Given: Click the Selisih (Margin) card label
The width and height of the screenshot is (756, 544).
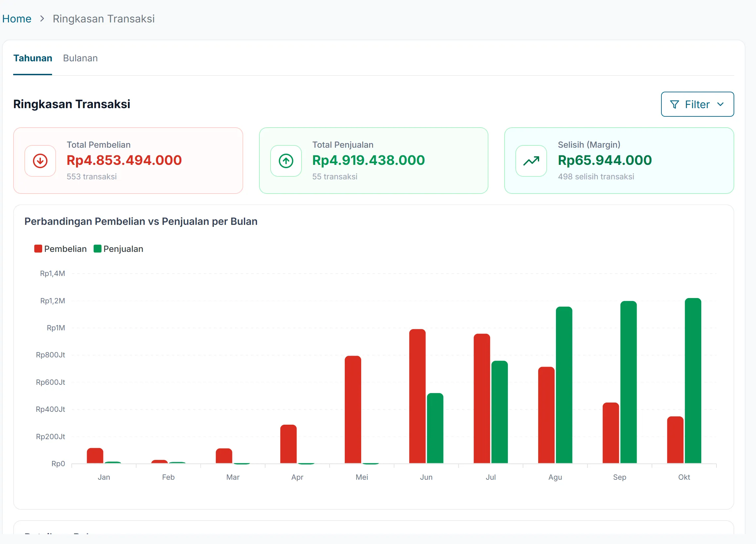Looking at the screenshot, I should (589, 145).
